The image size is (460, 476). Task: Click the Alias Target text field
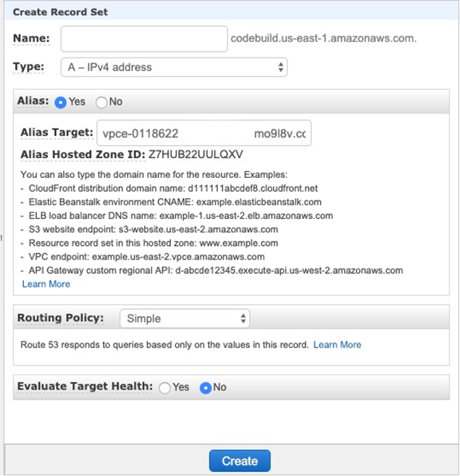tap(204, 133)
